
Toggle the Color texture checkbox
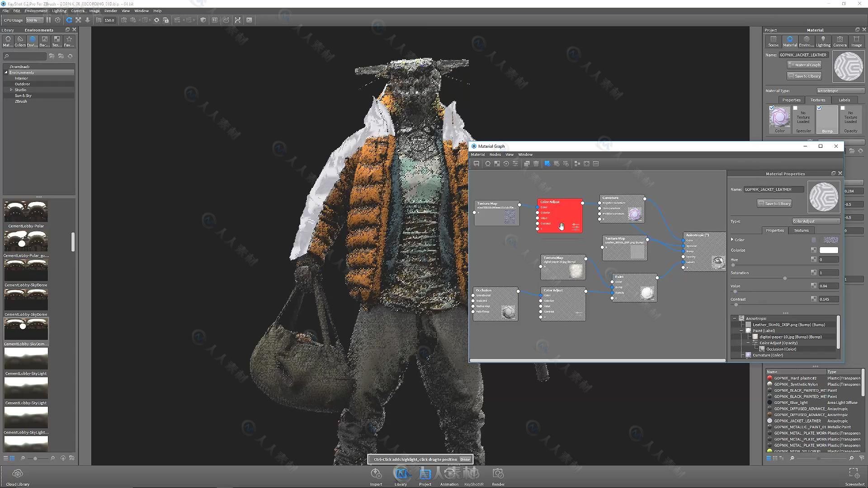pyautogui.click(x=772, y=108)
